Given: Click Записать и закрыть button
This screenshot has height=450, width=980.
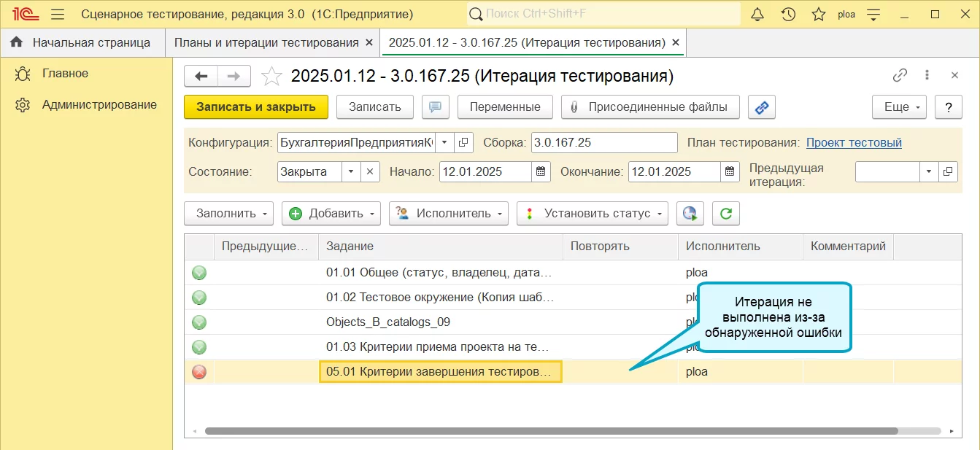Looking at the screenshot, I should [x=256, y=106].
